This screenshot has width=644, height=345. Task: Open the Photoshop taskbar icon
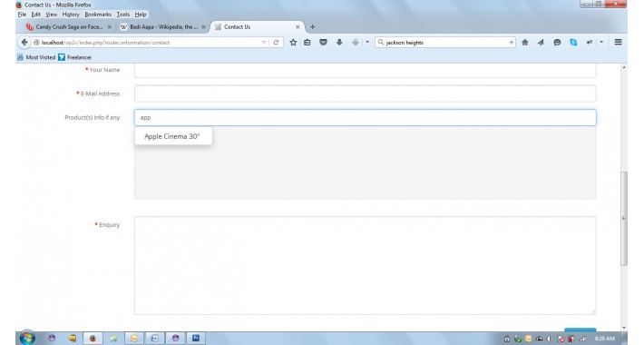pos(196,339)
